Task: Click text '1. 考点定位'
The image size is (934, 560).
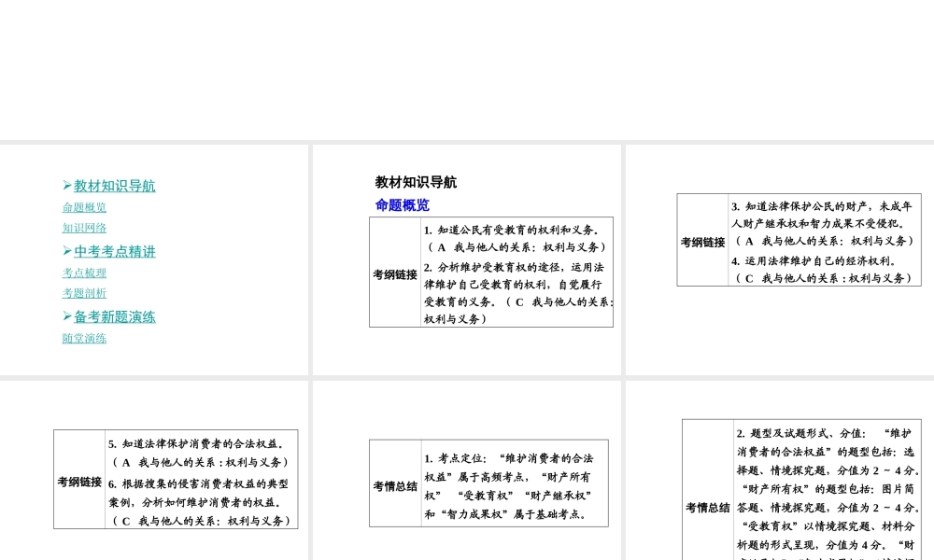Action: click(x=455, y=458)
